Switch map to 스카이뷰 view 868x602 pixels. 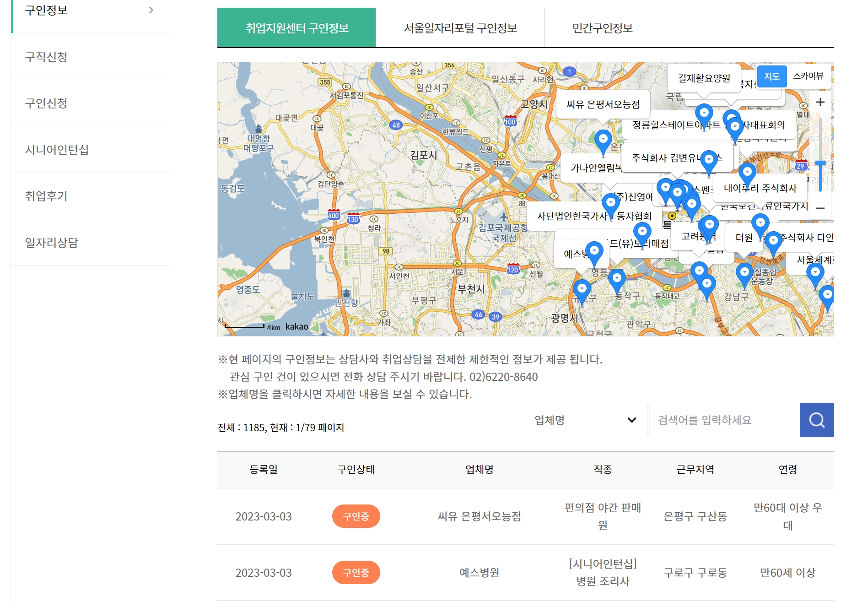(x=808, y=76)
